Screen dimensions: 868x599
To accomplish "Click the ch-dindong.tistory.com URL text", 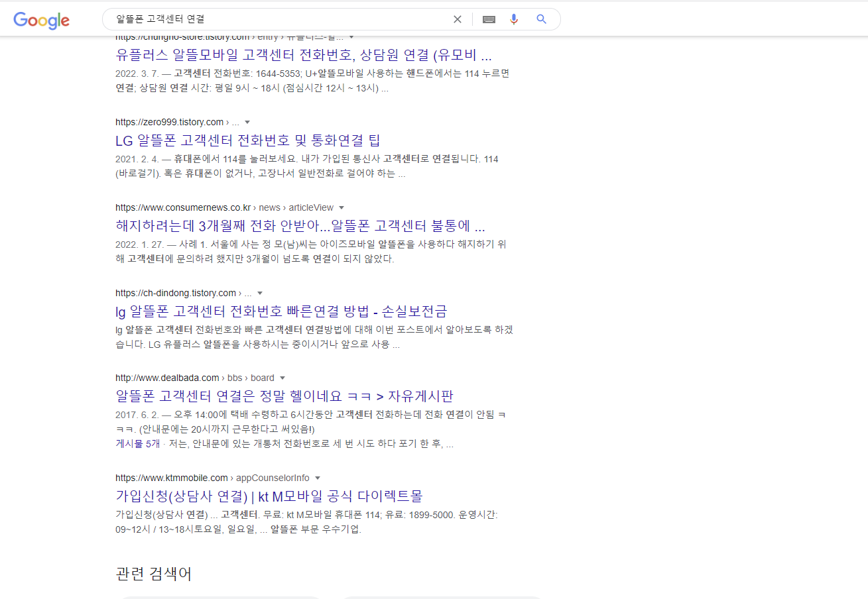I will [176, 293].
